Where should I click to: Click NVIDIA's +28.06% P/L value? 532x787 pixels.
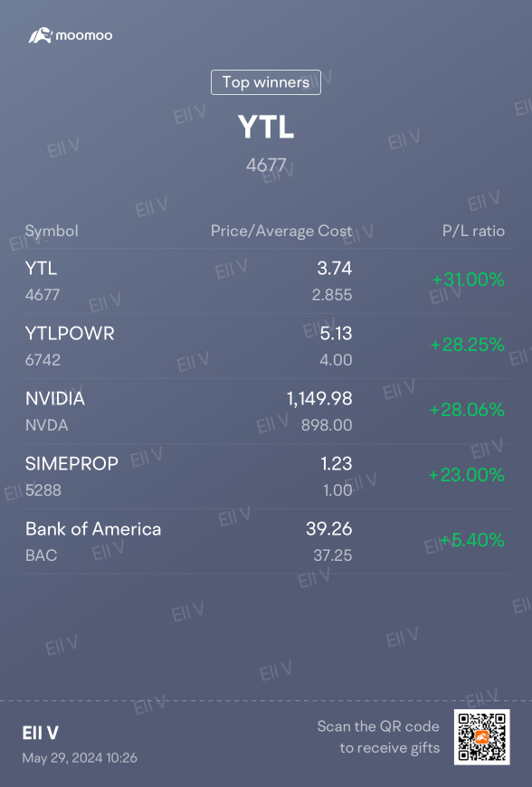coord(467,410)
